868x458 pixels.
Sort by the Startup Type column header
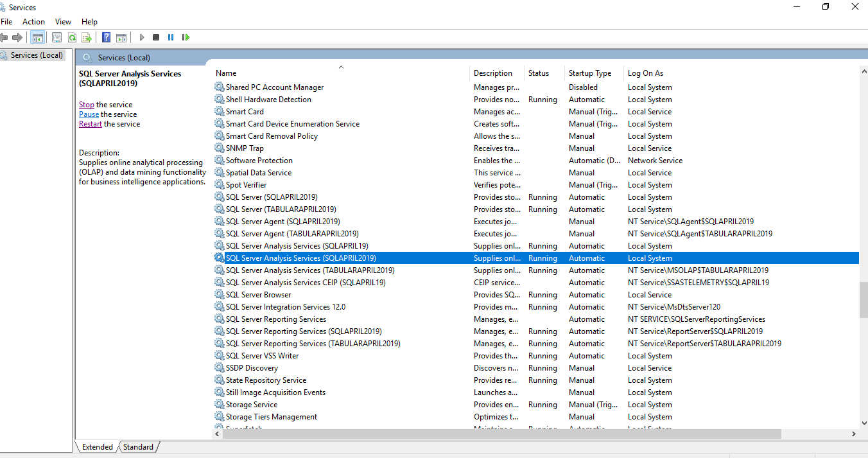[x=593, y=73]
